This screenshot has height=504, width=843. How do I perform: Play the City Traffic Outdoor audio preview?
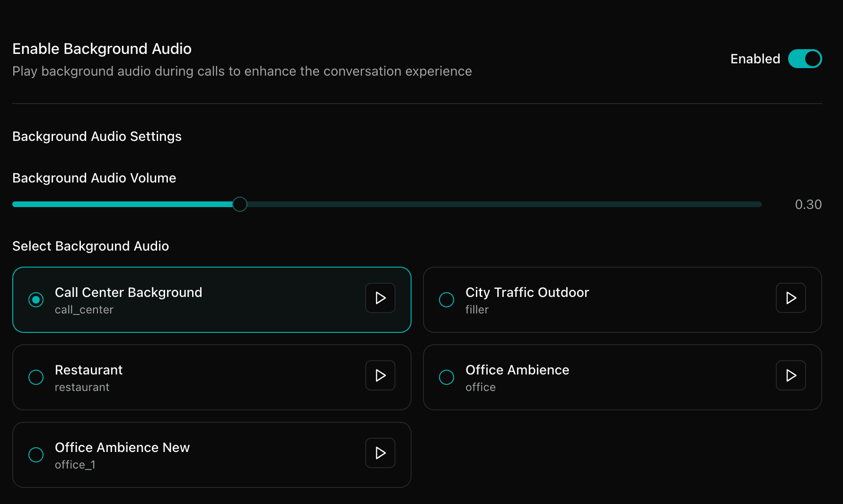[x=790, y=298]
